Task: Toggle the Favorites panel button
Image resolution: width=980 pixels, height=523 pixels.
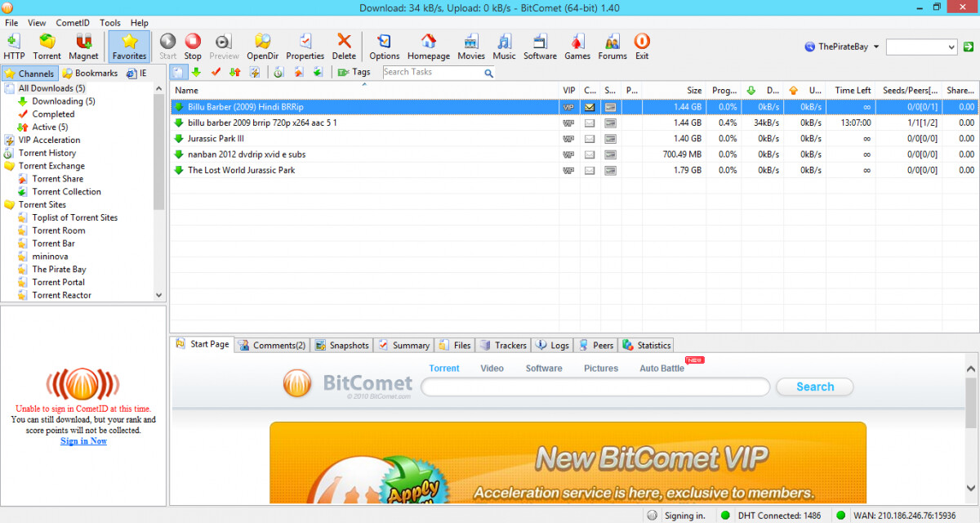Action: pos(129,46)
